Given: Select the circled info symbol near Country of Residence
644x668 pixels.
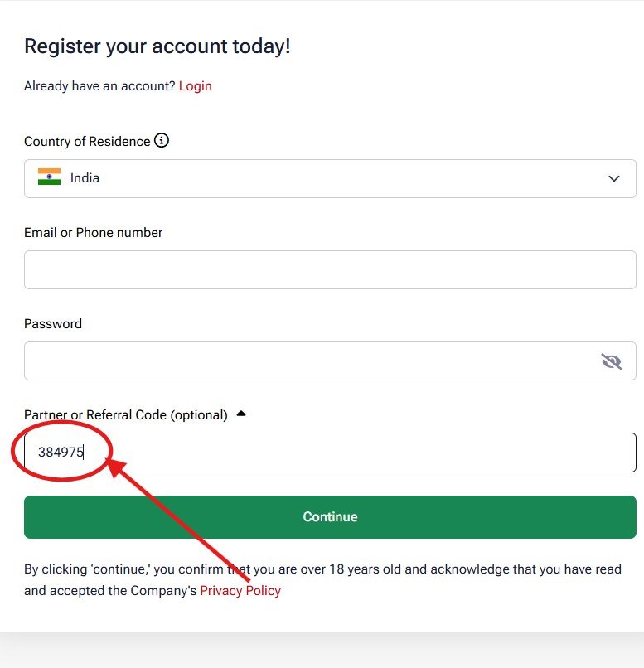Looking at the screenshot, I should pyautogui.click(x=162, y=141).
